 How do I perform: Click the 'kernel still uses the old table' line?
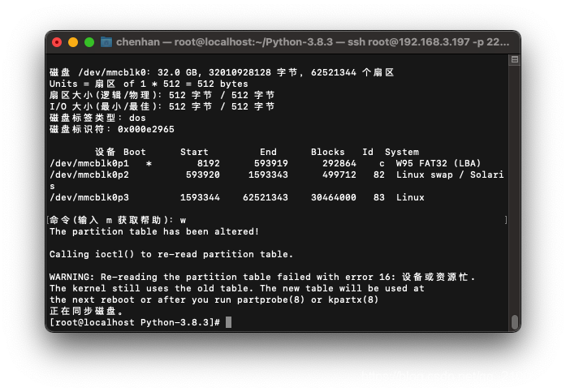tap(237, 288)
